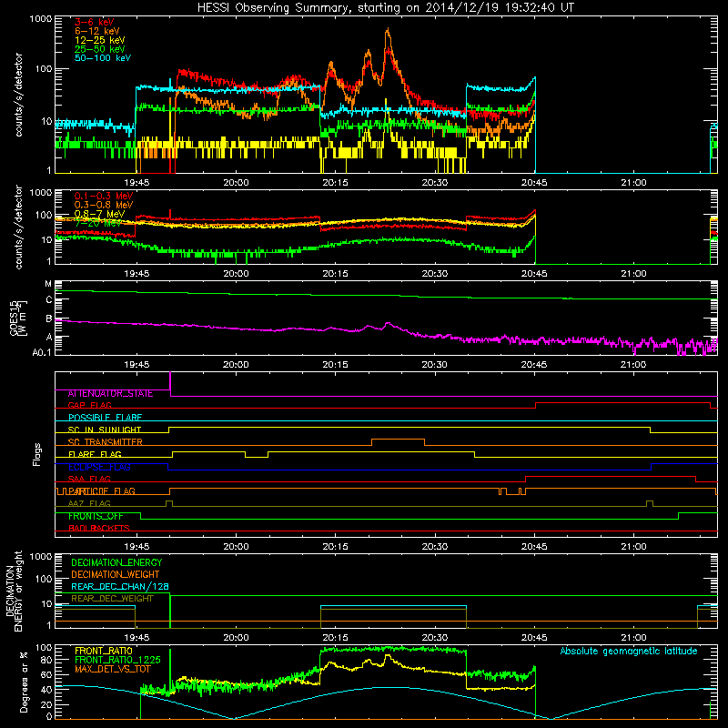Click the SC_TRANSMITTER raised orange segment
Viewport: 728px width, 728px height.
click(x=398, y=439)
